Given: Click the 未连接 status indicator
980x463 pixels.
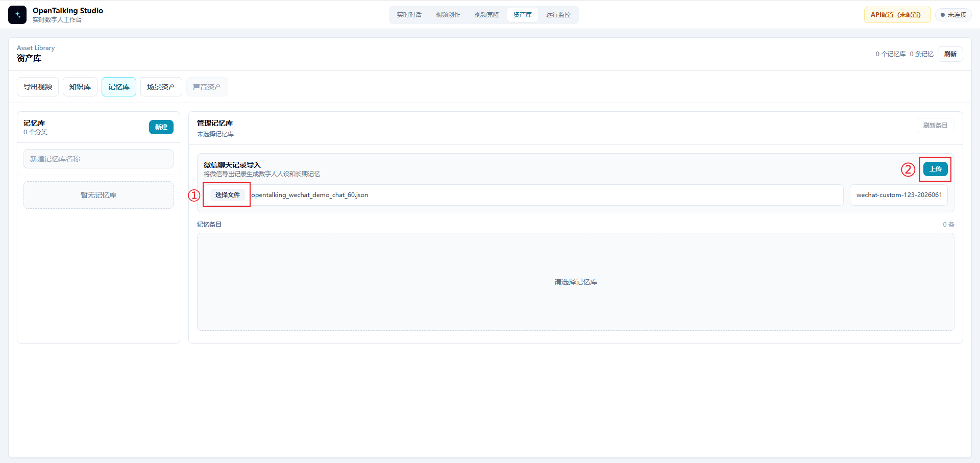Looking at the screenshot, I should (x=953, y=15).
